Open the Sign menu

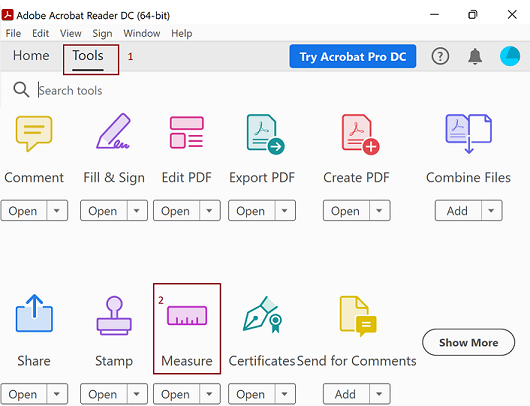click(x=102, y=33)
